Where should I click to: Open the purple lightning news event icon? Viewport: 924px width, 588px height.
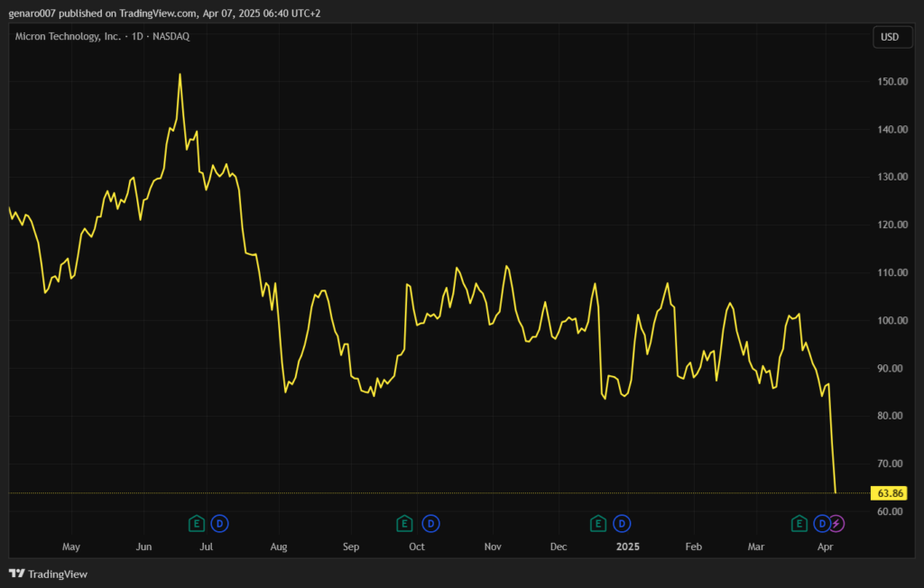click(x=836, y=523)
